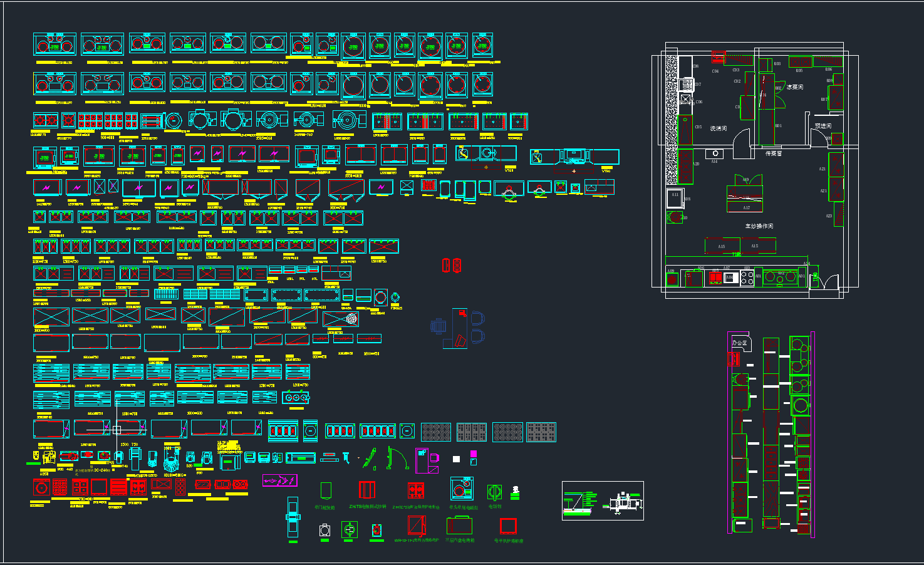Select the red square 电平扒炉 symbol
The width and height of the screenshot is (924, 565).
508,526
